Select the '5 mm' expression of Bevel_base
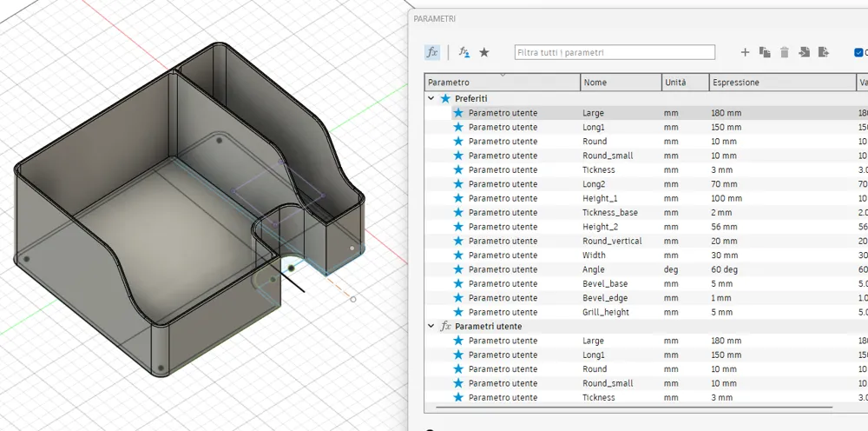This screenshot has height=431, width=868. point(722,283)
